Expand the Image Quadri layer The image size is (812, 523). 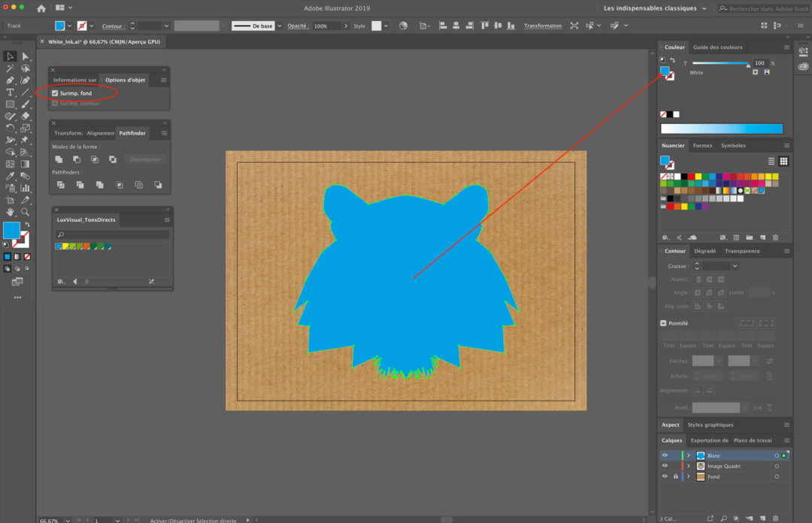688,466
